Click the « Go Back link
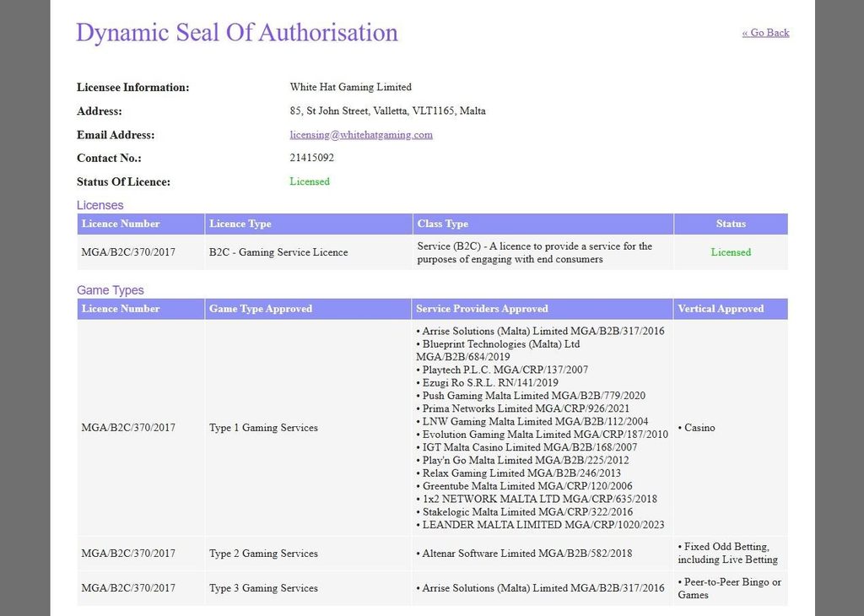Image resolution: width=864 pixels, height=616 pixels. (x=765, y=33)
